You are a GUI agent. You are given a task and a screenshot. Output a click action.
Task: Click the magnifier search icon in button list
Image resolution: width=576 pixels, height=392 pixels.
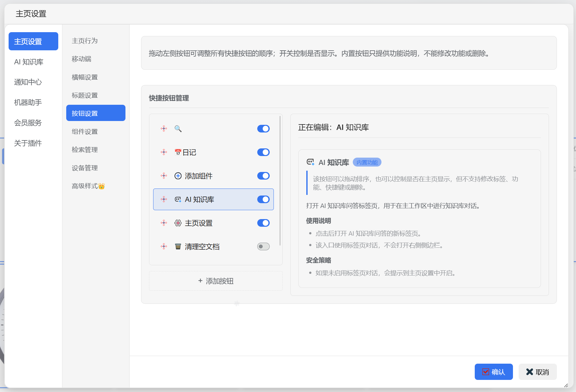pos(178,129)
